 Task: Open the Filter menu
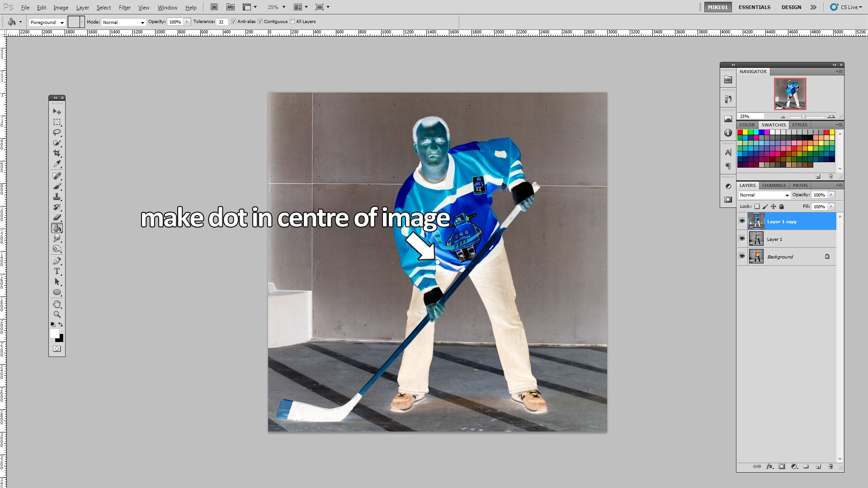[x=124, y=8]
